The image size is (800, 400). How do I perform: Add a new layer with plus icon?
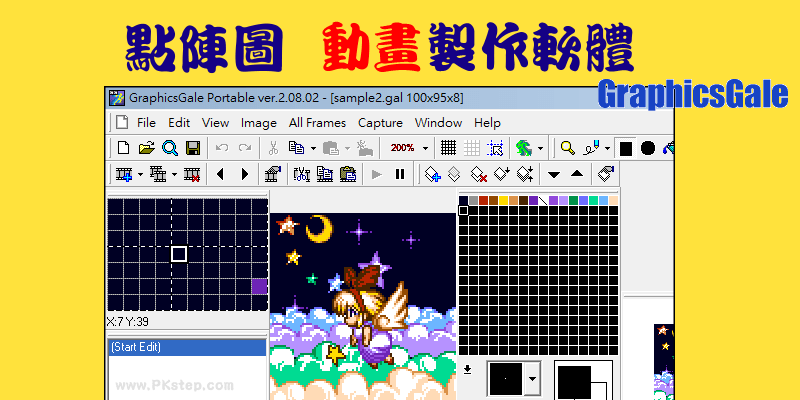point(433,174)
